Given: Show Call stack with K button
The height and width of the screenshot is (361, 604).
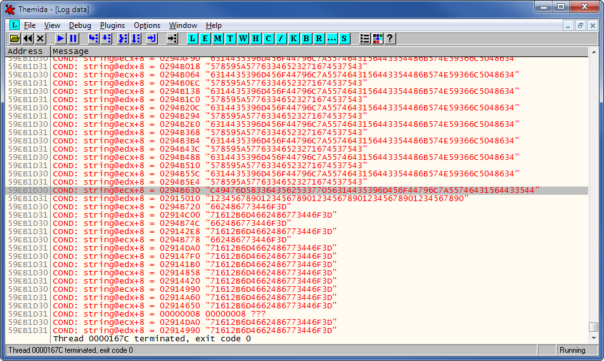Looking at the screenshot, I should click(x=294, y=39).
